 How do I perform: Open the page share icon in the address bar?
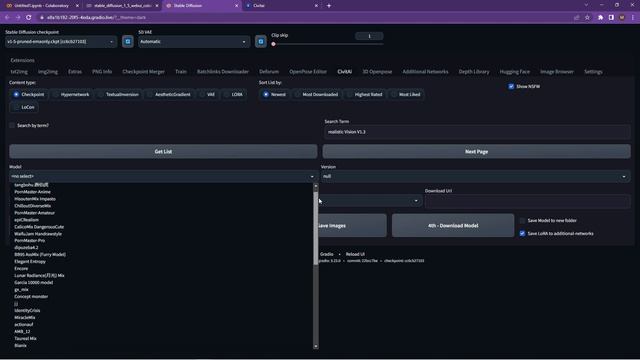[x=577, y=18]
